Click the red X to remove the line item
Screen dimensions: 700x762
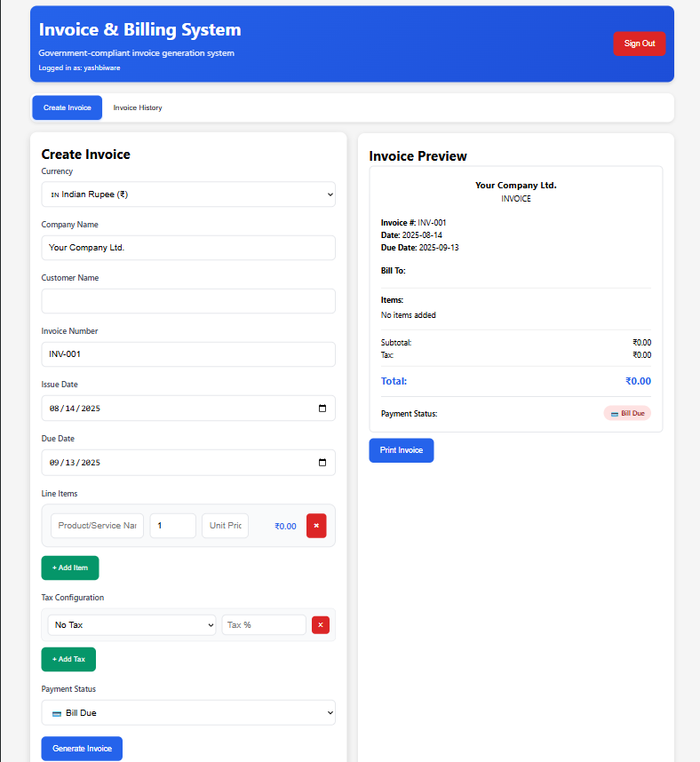(316, 525)
